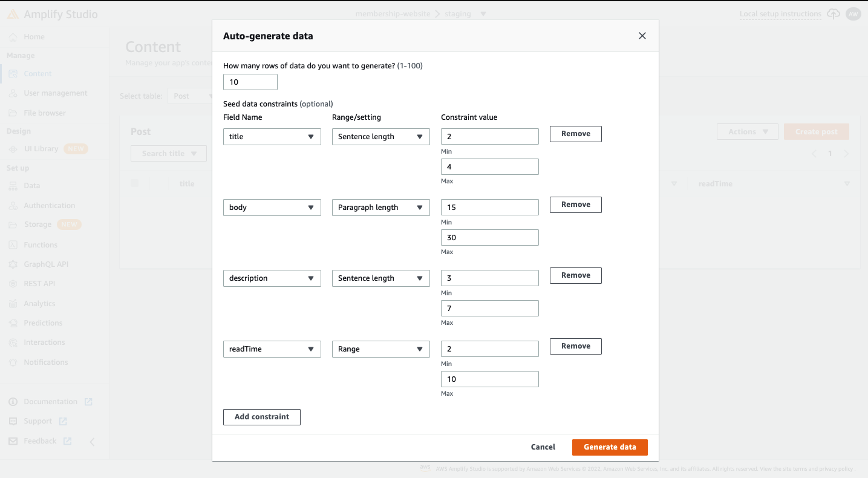Screen dimensions: 868x478
Task: Click the User management icon
Action: point(13,93)
